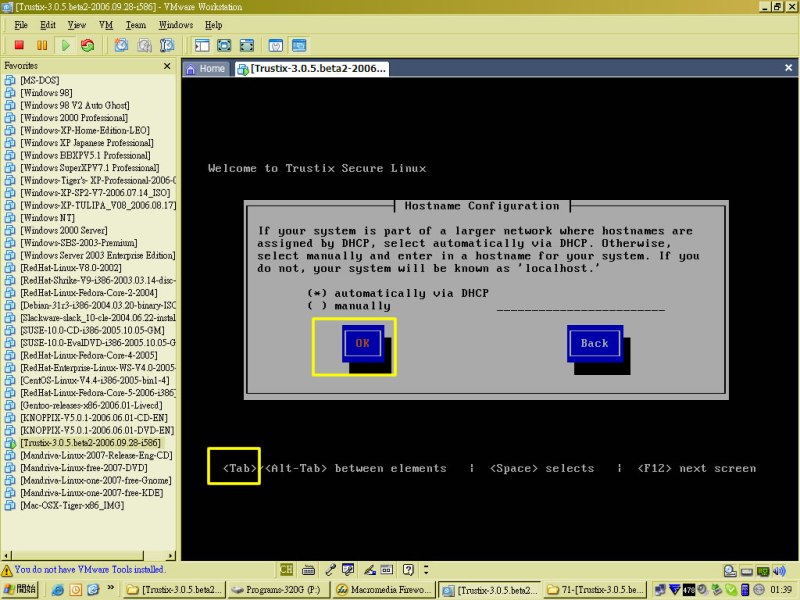The height and width of the screenshot is (600, 800).
Task: Open Programs-320G (P:) taskbar window
Action: (279, 590)
